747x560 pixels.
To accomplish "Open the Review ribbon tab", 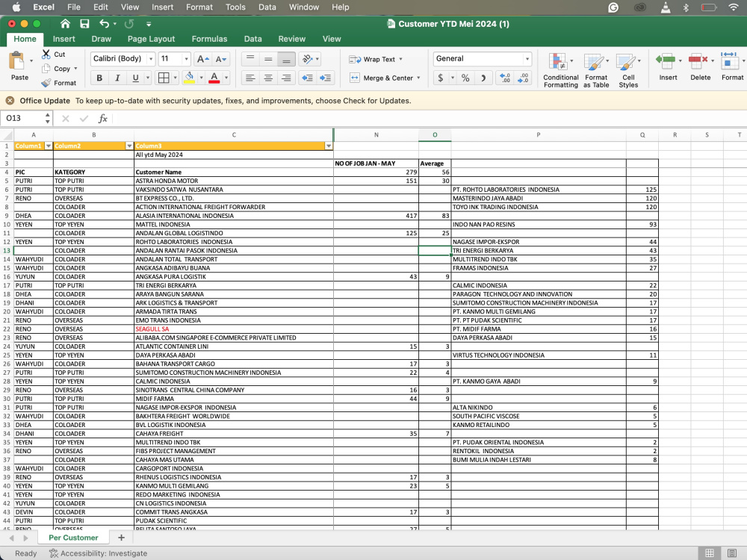I will (x=291, y=39).
